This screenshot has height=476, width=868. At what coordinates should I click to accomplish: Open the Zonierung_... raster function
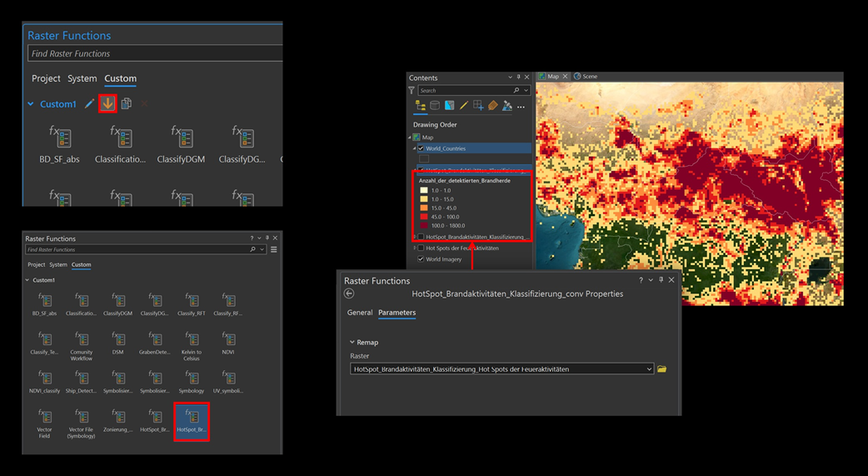[x=118, y=421]
